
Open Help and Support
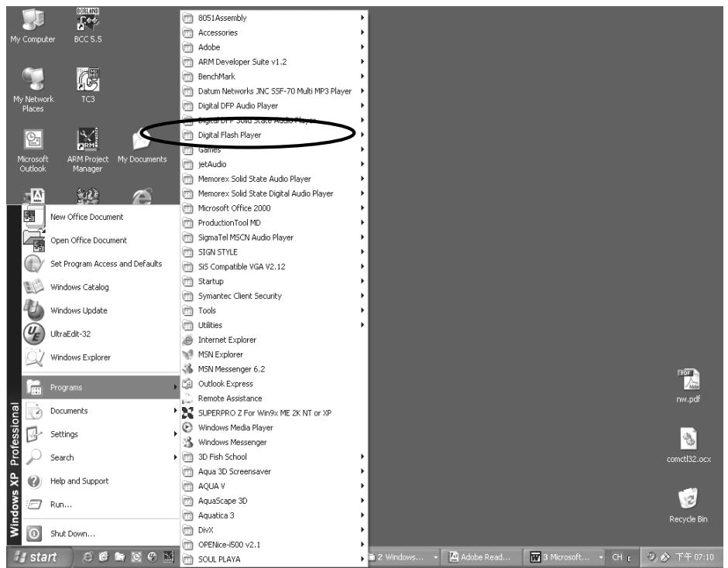pyautogui.click(x=101, y=481)
